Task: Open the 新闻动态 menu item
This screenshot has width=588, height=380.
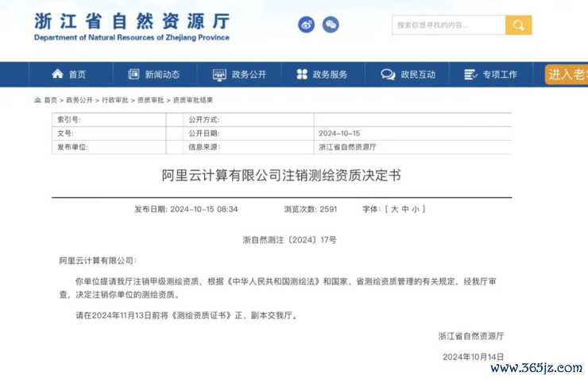Action: [x=162, y=75]
